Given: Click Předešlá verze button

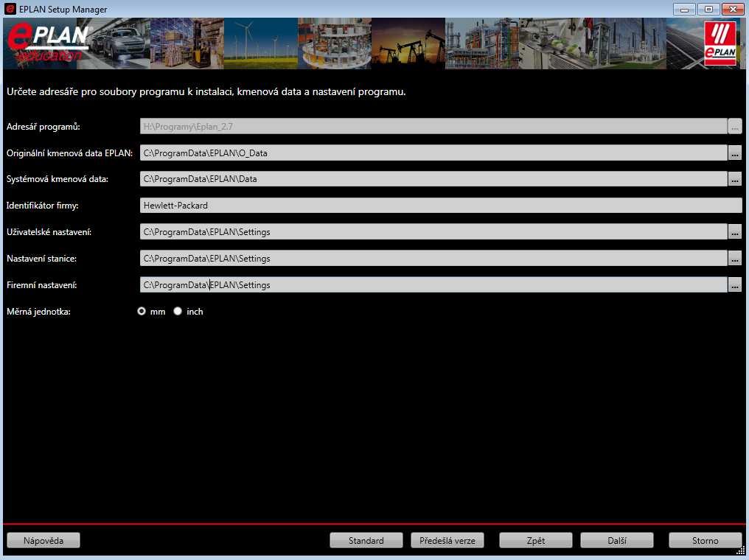Looking at the screenshot, I should [447, 540].
